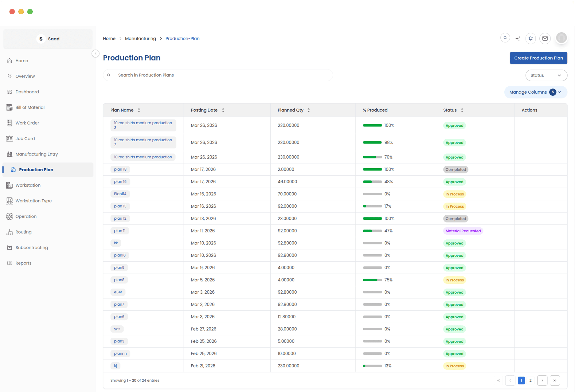
Task: Sort table by Planned Qty
Action: click(309, 110)
